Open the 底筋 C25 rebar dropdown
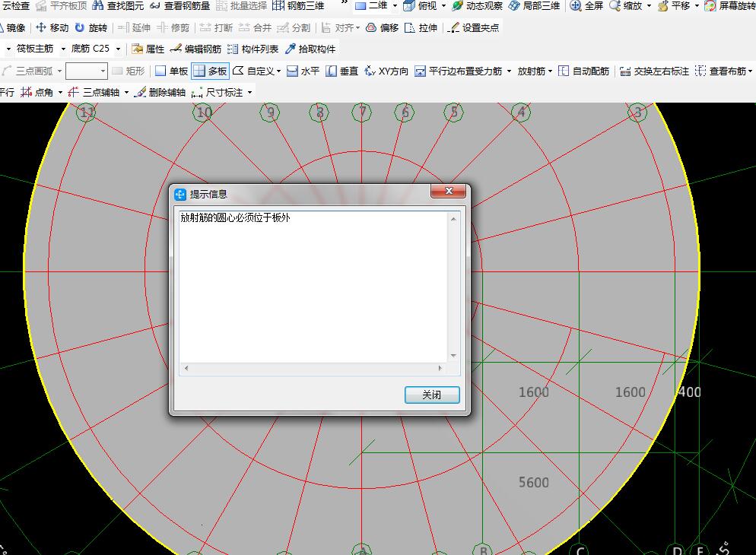Viewport: 756px width, 555px height. click(x=118, y=49)
